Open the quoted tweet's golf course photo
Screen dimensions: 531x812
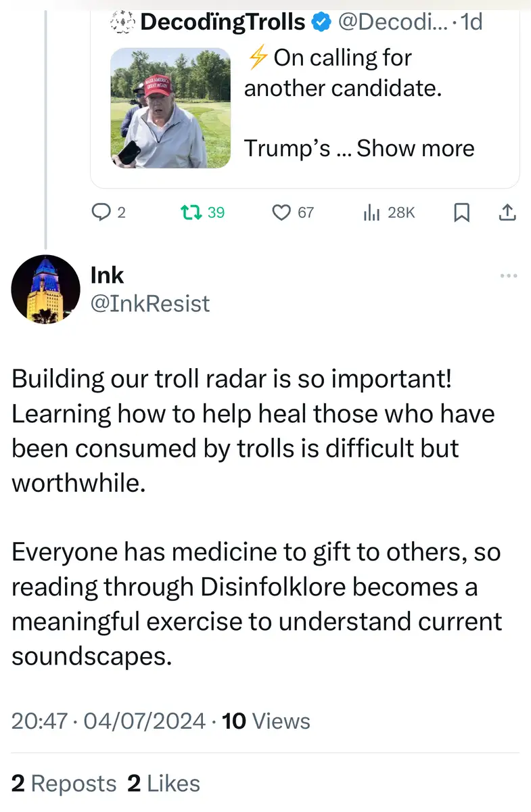click(x=170, y=108)
